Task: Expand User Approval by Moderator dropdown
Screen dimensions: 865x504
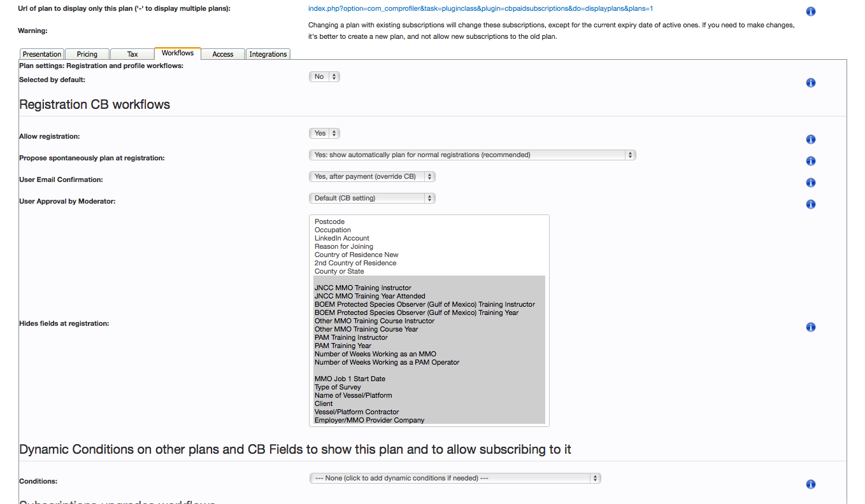Action: pos(372,198)
